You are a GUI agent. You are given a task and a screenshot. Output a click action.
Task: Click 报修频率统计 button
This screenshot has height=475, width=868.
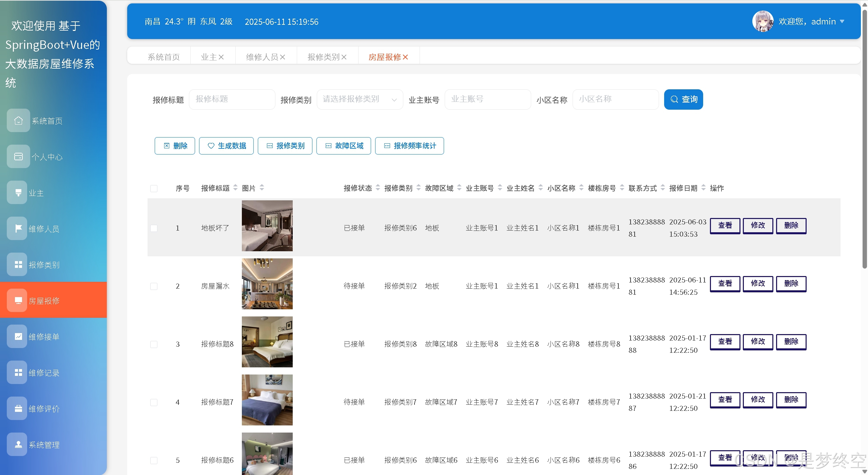coord(409,146)
